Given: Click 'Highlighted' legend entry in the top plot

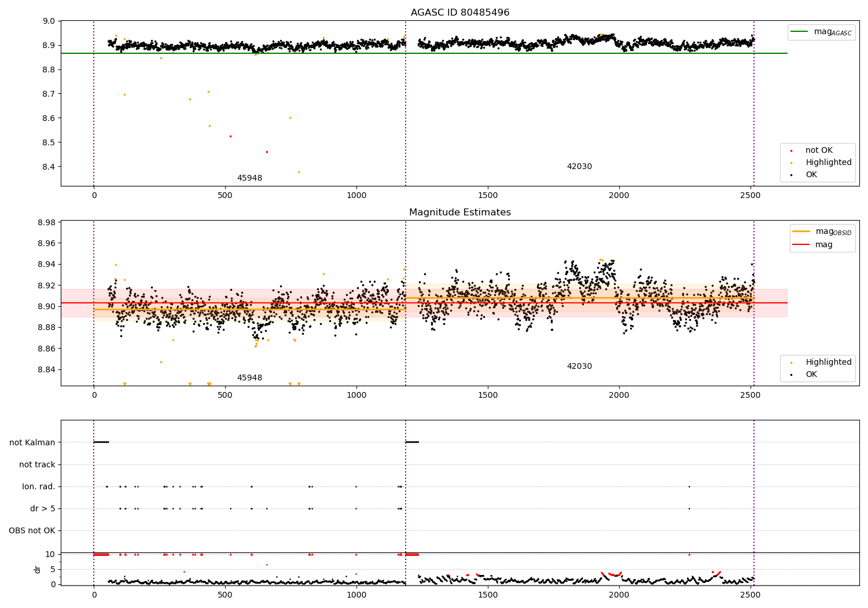Looking at the screenshot, I should 829,163.
